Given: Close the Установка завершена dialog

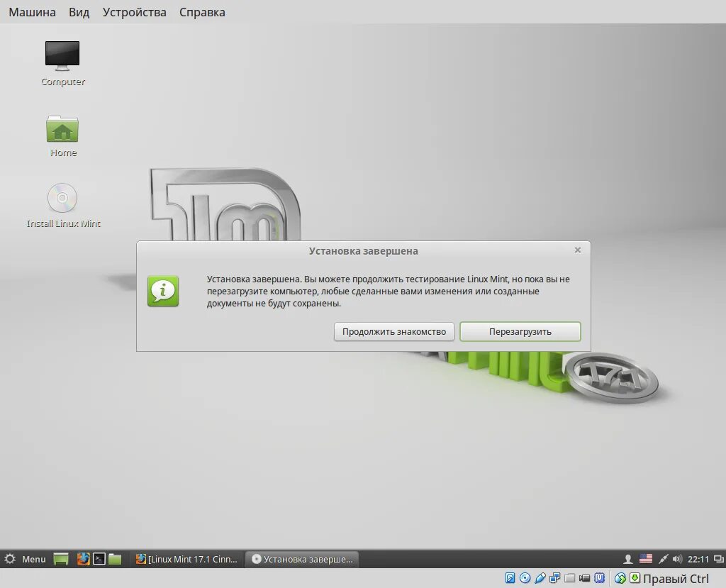Looking at the screenshot, I should click(x=577, y=250).
